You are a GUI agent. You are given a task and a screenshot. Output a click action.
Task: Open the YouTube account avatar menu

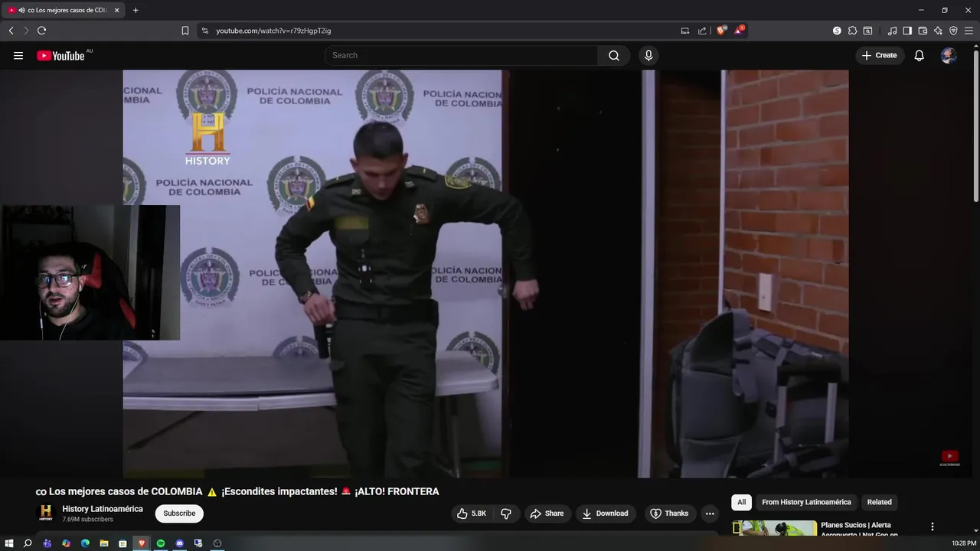tap(949, 55)
